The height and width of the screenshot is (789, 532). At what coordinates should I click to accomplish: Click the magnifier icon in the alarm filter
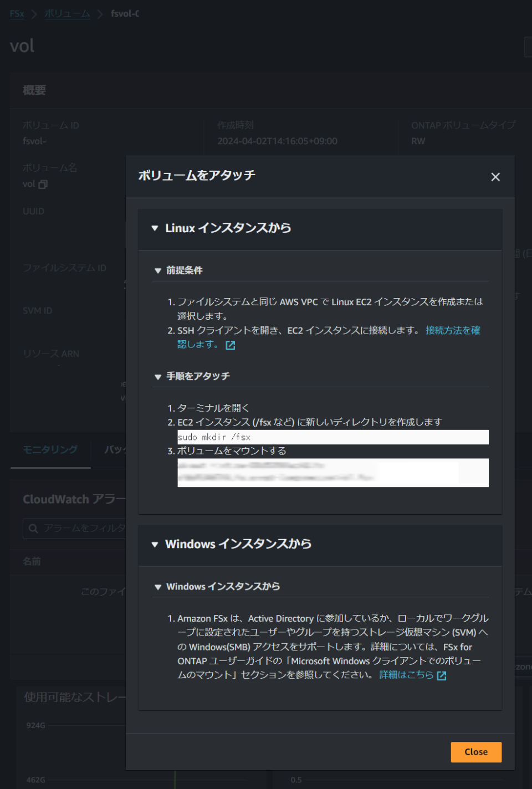[x=32, y=529]
